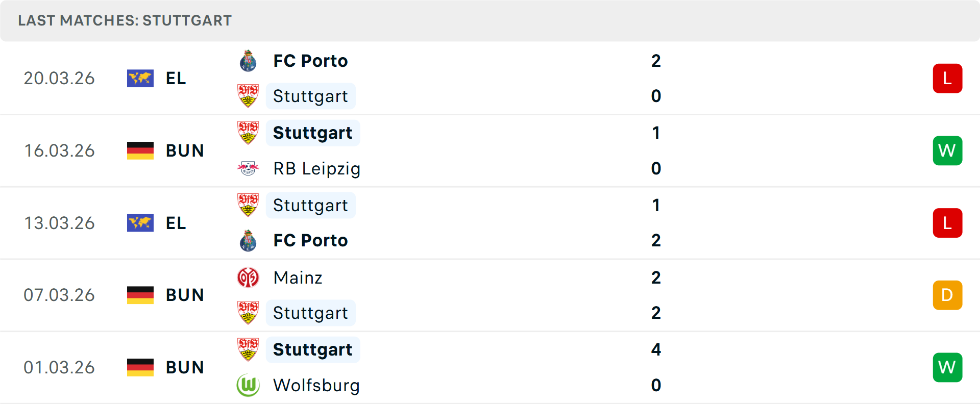Image resolution: width=980 pixels, height=404 pixels.
Task: Click the green W result indicator for 16.03.26
Action: 947,150
